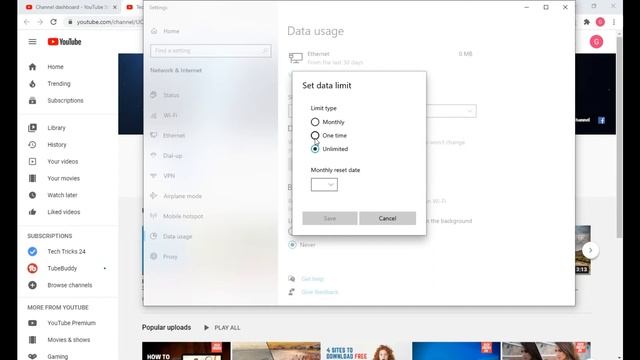Screen dimensions: 640x360
Task: Click Chrome profile avatar in toolbar
Action: point(600,22)
